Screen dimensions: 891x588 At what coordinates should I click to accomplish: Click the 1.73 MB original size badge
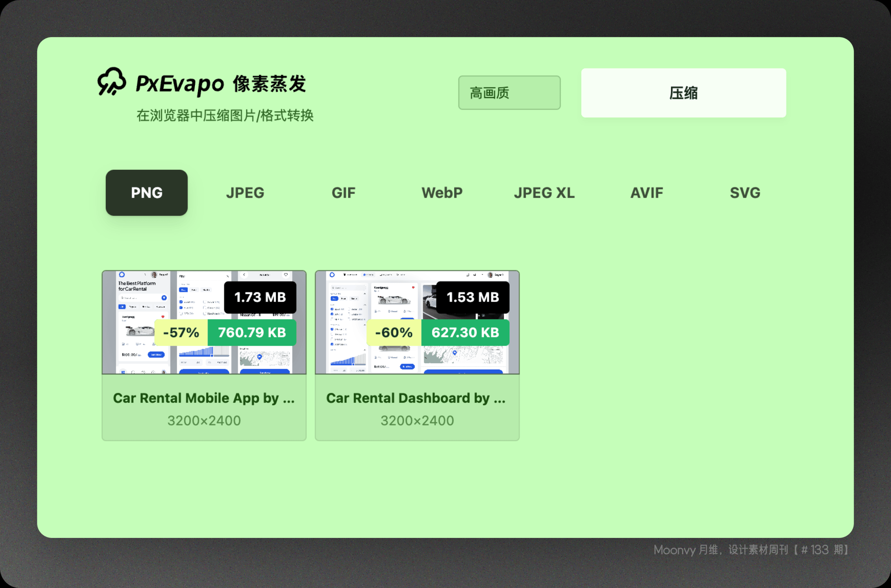[260, 297]
